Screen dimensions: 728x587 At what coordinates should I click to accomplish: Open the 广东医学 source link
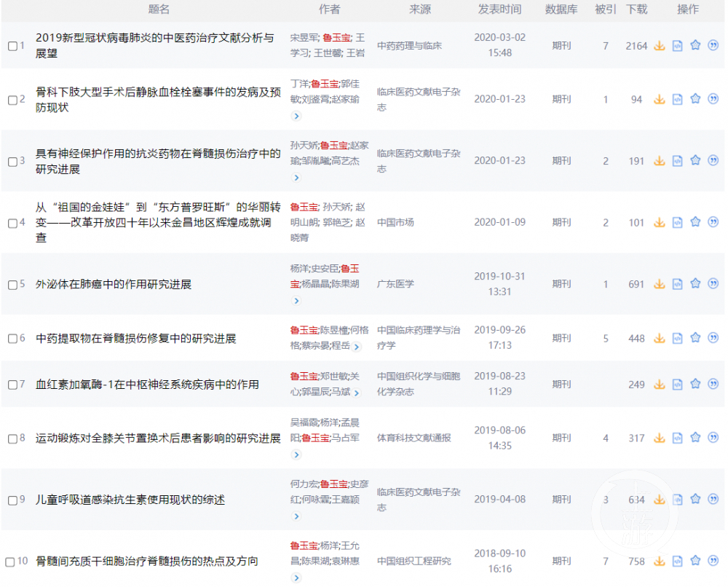pos(395,284)
